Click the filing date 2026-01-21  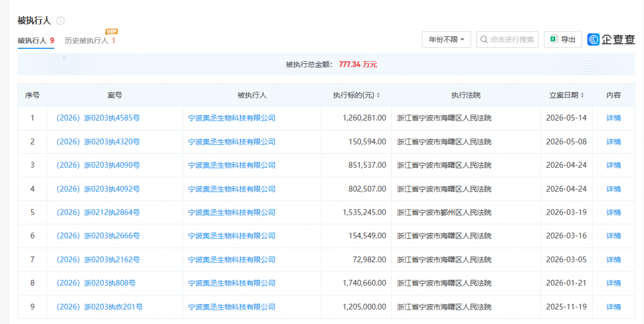(x=566, y=283)
